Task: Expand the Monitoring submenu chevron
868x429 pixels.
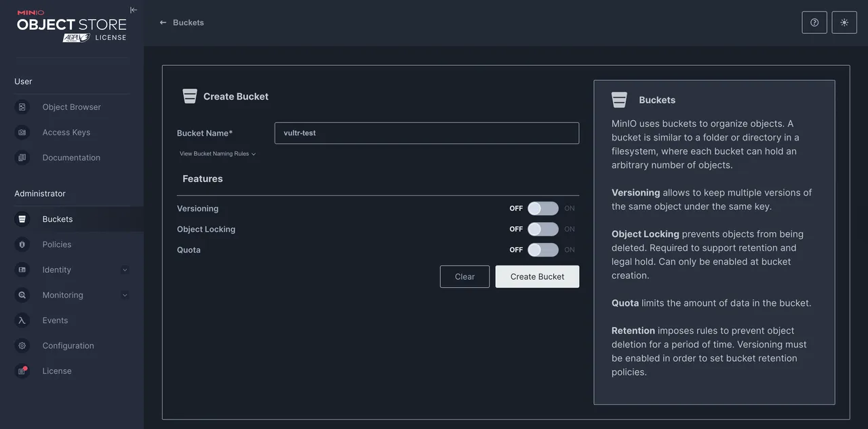Action: 125,295
